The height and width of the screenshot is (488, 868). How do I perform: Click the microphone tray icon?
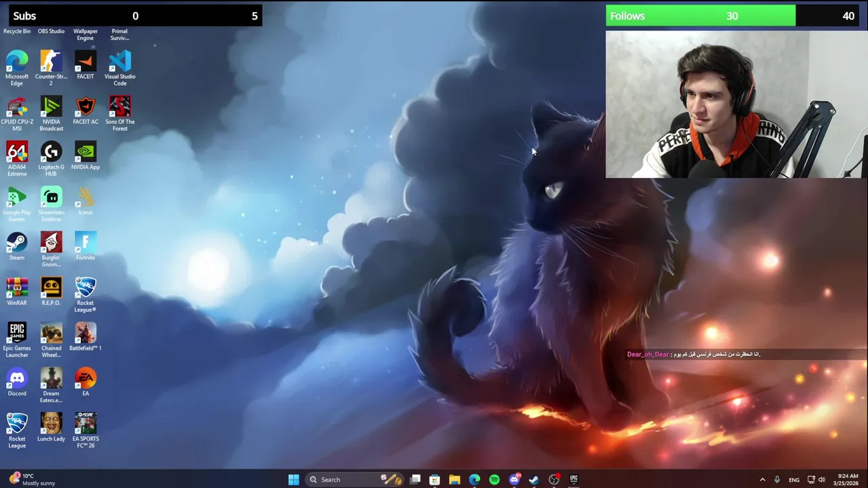[777, 480]
